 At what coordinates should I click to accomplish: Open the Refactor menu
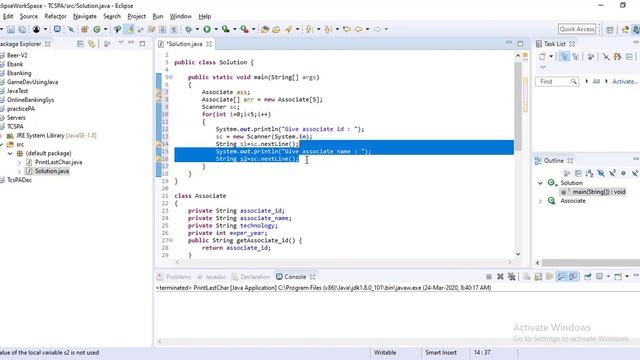55,16
